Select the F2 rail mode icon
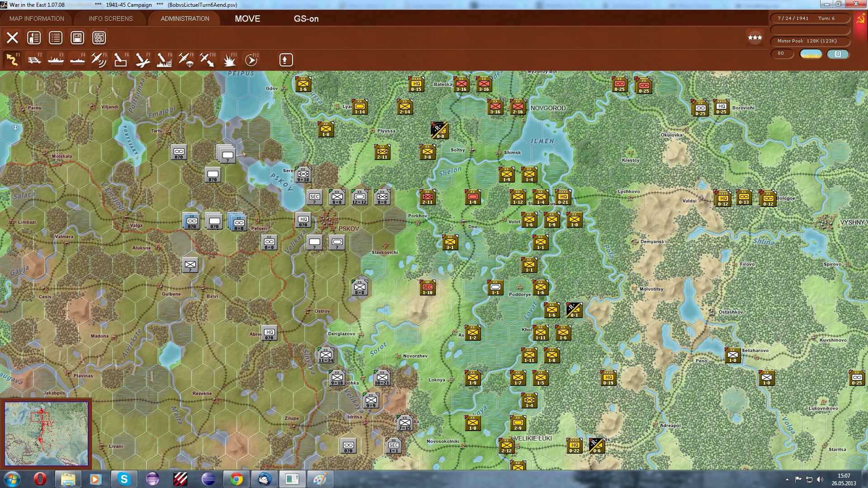Viewport: 868px width, 488px height. 34,60
